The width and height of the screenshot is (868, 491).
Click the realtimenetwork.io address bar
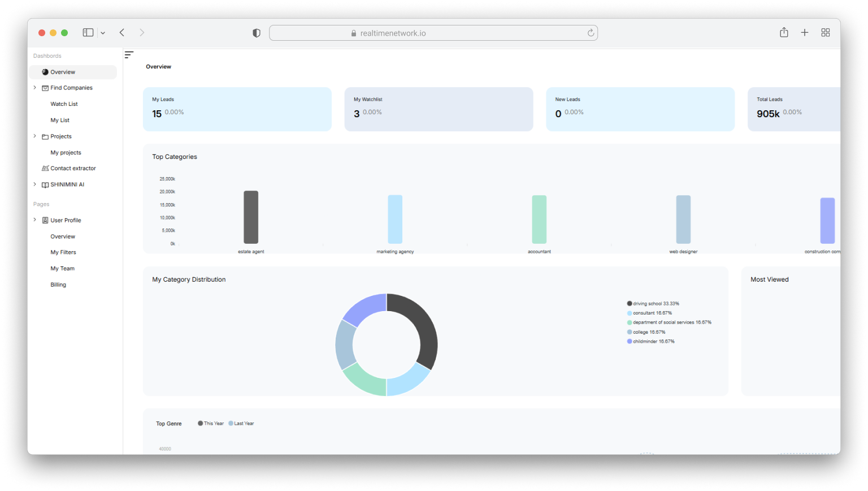(x=433, y=33)
